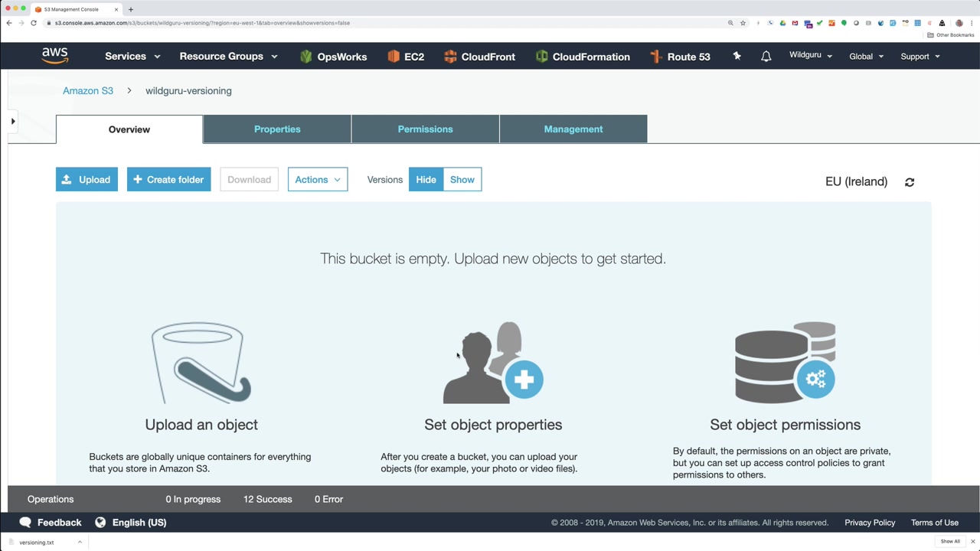Click the AWS logo home icon
This screenshot has height=551, width=980.
point(55,56)
